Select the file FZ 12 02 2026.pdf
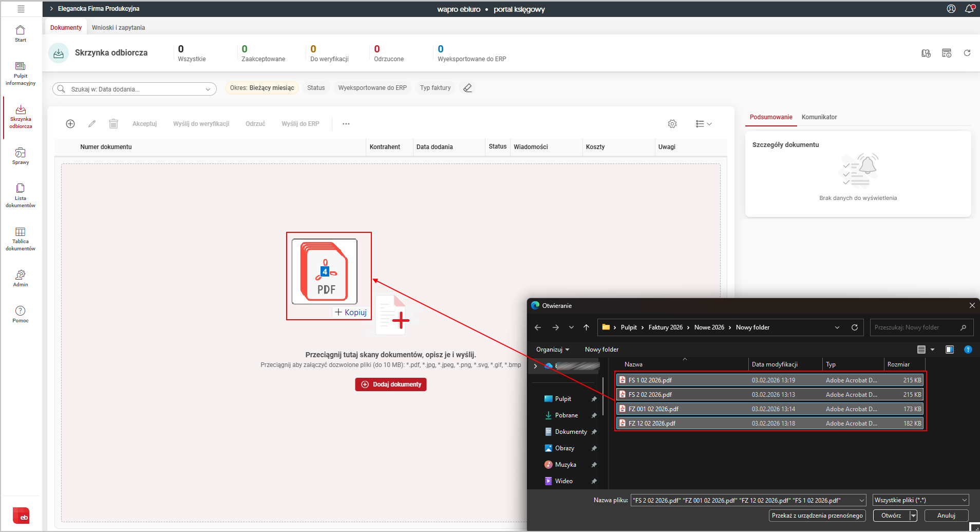This screenshot has width=980, height=532. (x=652, y=424)
